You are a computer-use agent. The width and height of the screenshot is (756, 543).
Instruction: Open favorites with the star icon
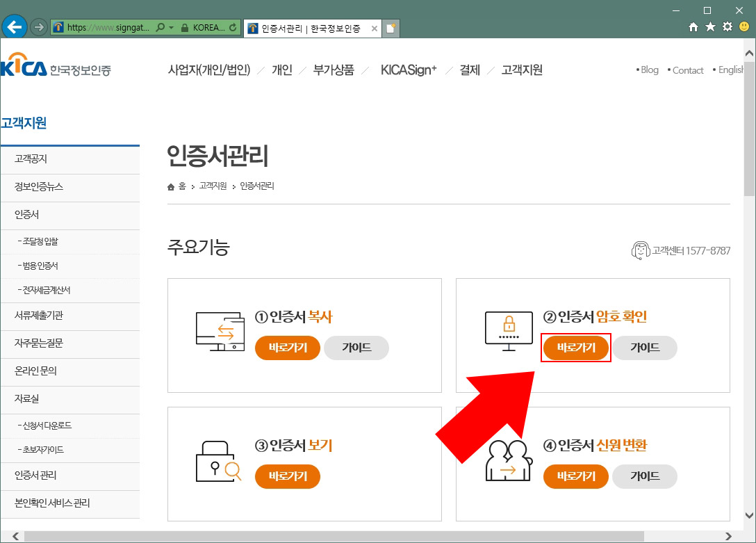[709, 26]
